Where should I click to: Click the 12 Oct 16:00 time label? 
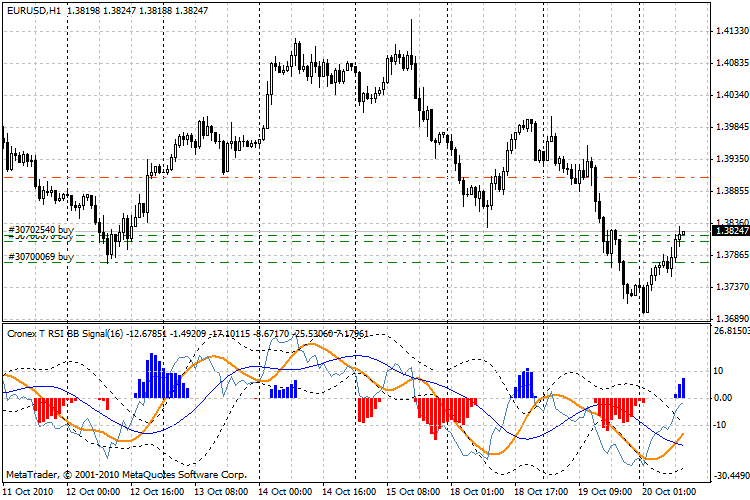155,492
